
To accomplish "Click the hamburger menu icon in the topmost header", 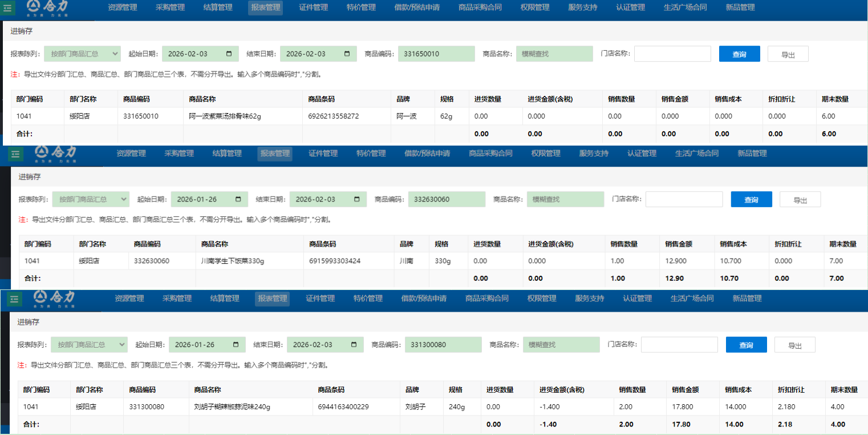I will 7,8.
